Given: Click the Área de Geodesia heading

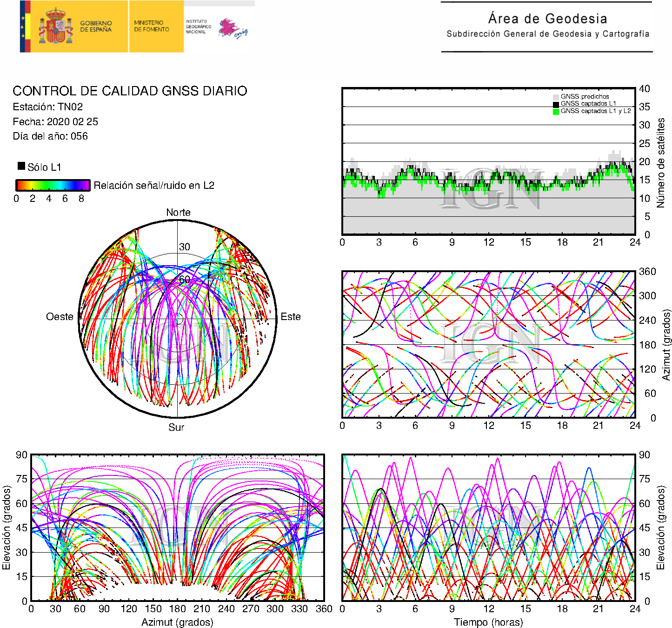Looking at the screenshot, I should 547,19.
